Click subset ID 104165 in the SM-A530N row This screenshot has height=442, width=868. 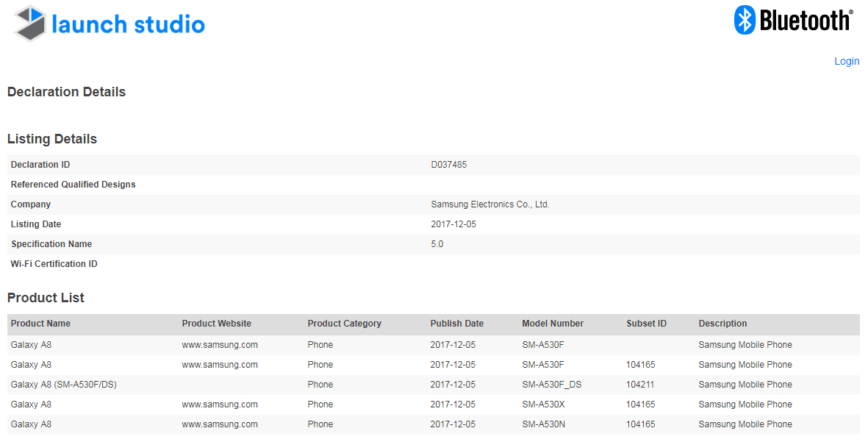point(640,424)
